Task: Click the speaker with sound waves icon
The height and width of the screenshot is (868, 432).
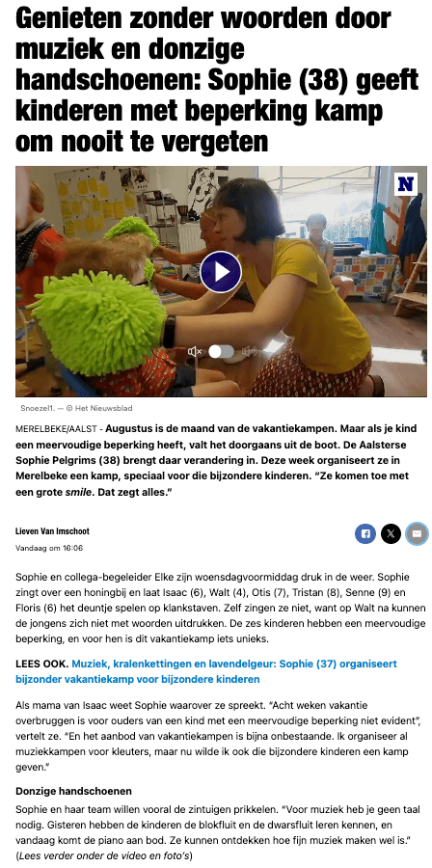Action: (250, 351)
